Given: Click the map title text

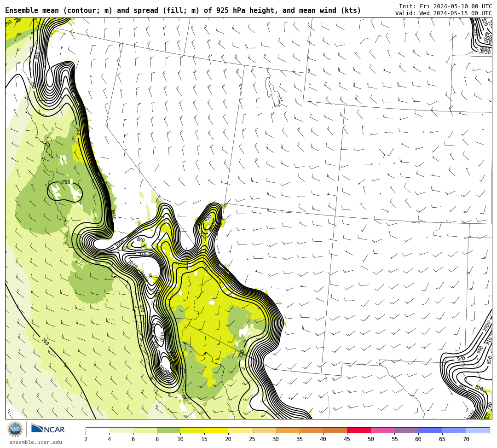Looking at the screenshot, I should [183, 11].
